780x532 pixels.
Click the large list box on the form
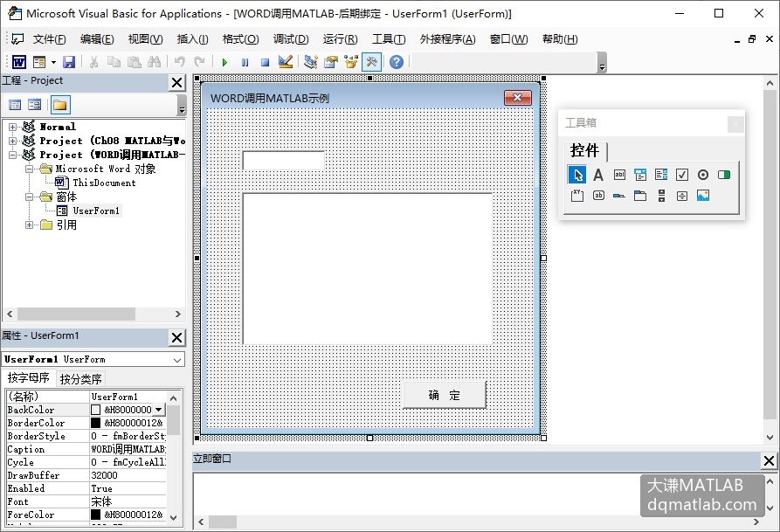[368, 269]
